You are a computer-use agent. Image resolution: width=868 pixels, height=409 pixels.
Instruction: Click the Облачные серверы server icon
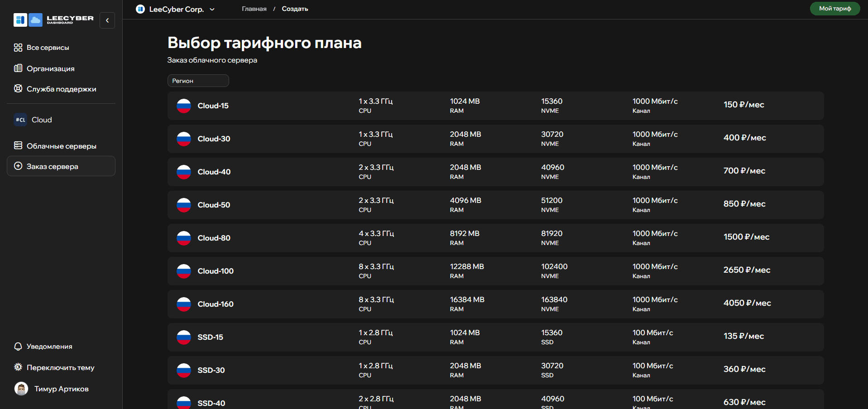point(18,146)
